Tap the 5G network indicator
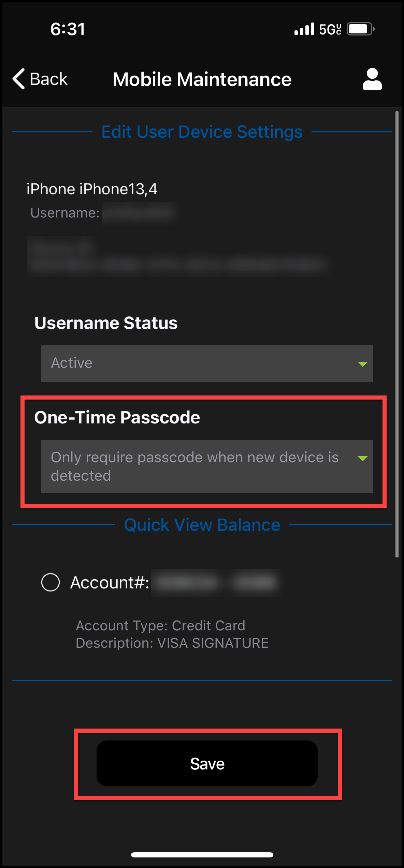Screen dimensions: 404x868 click(x=330, y=29)
